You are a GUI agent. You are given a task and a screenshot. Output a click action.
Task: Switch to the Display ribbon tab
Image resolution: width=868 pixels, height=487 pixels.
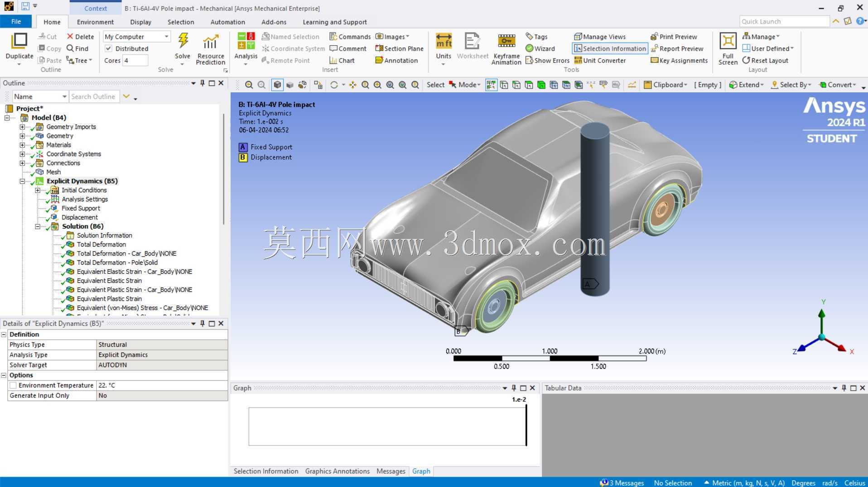140,22
